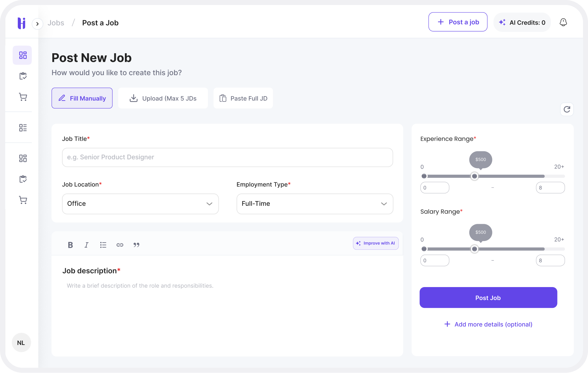The width and height of the screenshot is (588, 373).
Task: Open the top shopping cart sidebar icon
Action: point(23,97)
